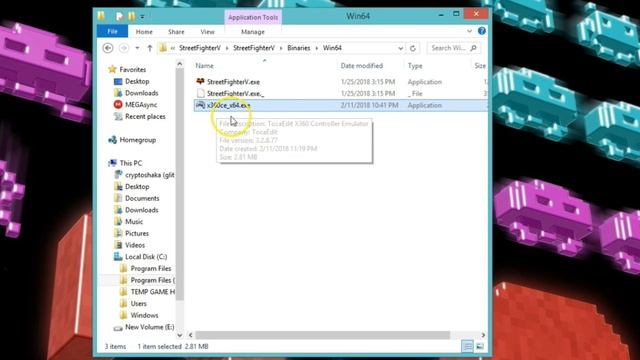640x360 pixels.
Task: Click the x360ce_x64.exe controller icon
Action: (x=200, y=105)
